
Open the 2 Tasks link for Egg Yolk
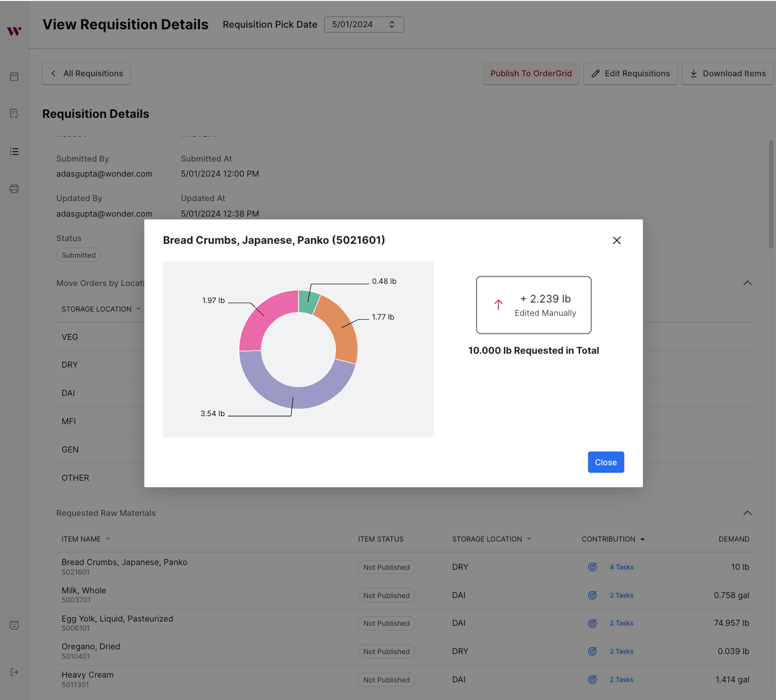(x=622, y=623)
